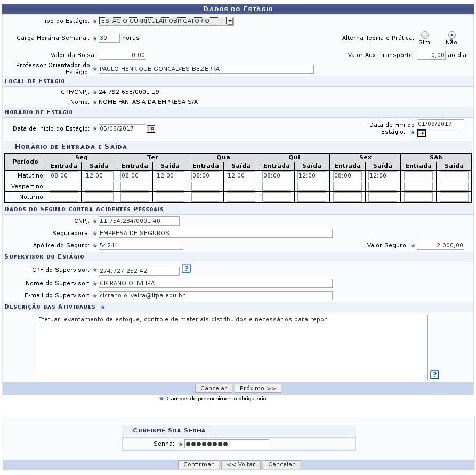
Task: Click the Próximo >> button
Action: [x=258, y=389]
